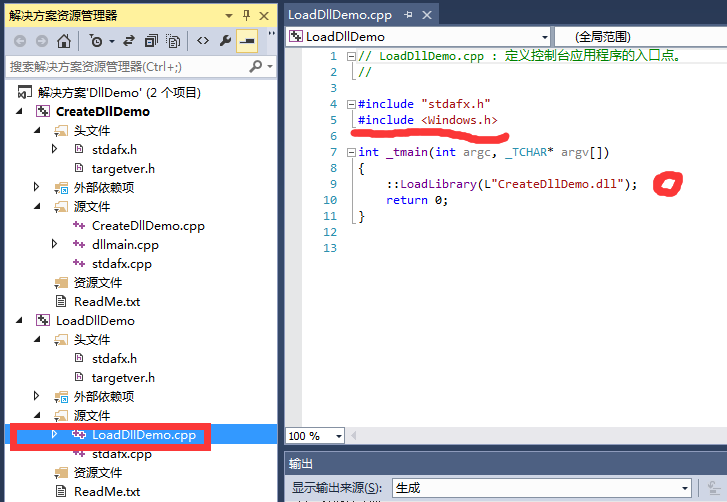The width and height of the screenshot is (727, 502).
Task: Click the pin icon on LoadDllDemo.cpp tab
Action: 408,15
